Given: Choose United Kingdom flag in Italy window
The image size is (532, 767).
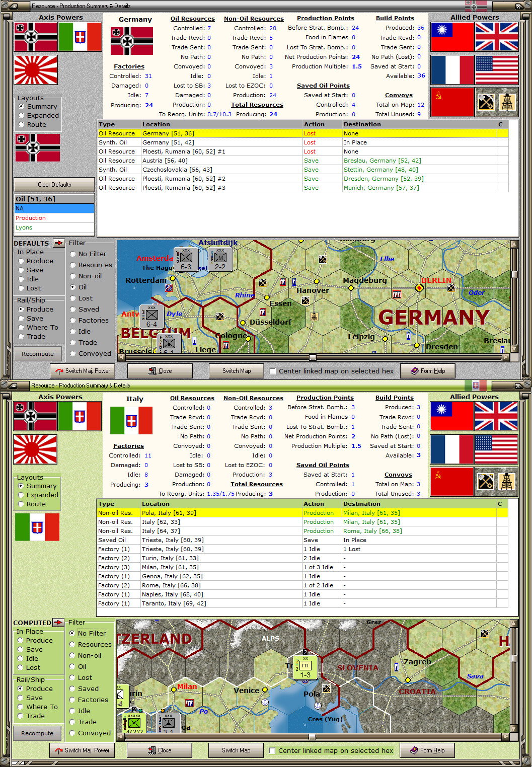Looking at the screenshot, I should [x=496, y=416].
